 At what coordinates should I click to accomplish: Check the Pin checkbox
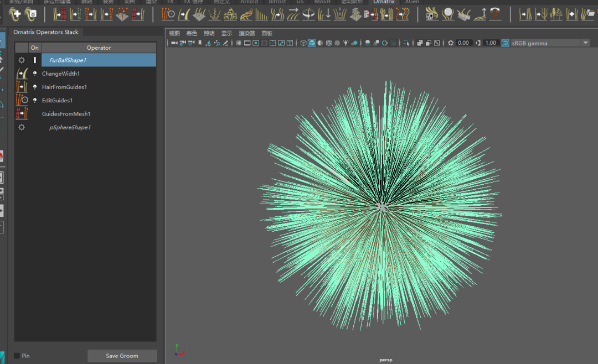(x=17, y=356)
